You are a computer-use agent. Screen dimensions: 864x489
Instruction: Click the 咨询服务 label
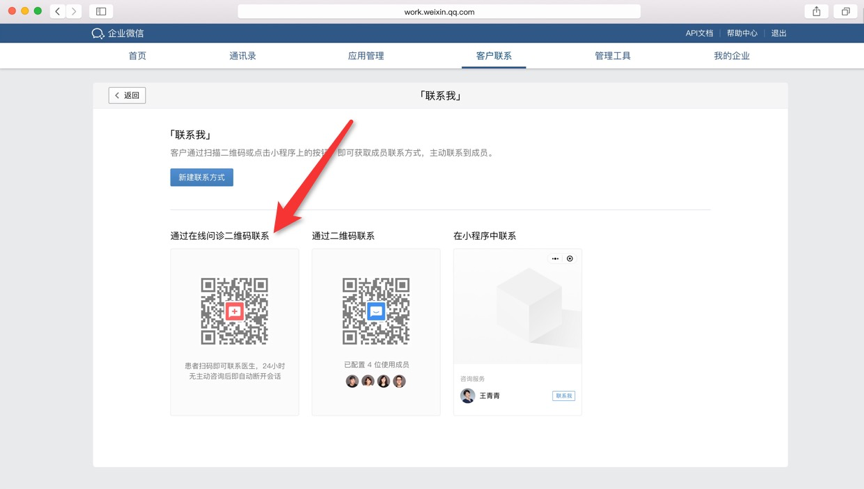tap(473, 379)
